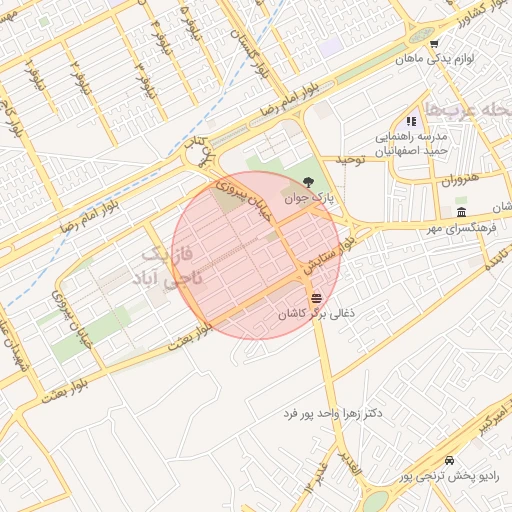Select the فرهنگسرای مهر place label

[x=462, y=228]
